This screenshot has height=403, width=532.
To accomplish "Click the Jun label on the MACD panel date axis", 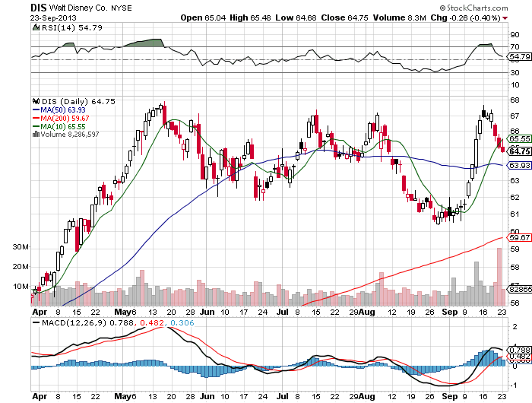I will click(x=207, y=396).
